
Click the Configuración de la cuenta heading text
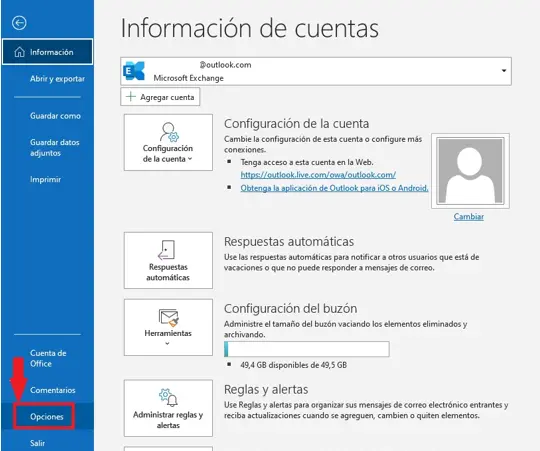point(296,123)
